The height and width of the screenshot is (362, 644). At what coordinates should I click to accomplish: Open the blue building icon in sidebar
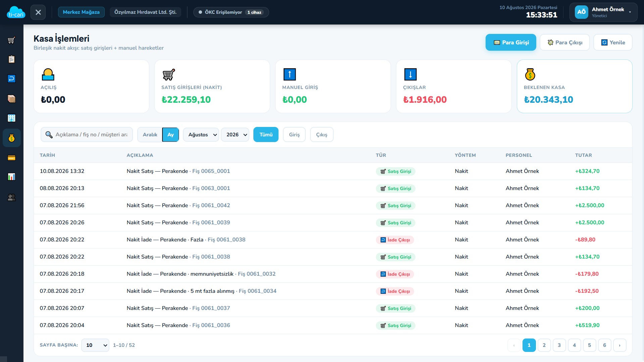pos(11,118)
